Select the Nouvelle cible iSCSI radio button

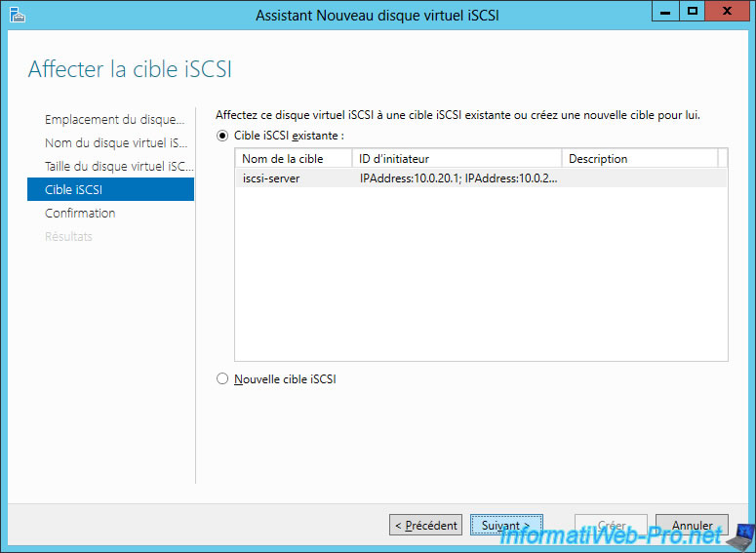coord(221,379)
